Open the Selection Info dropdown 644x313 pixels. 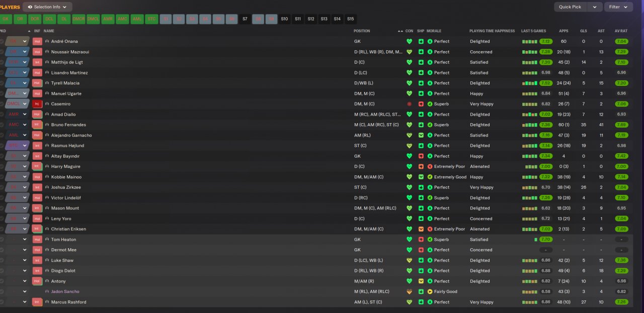(x=47, y=7)
